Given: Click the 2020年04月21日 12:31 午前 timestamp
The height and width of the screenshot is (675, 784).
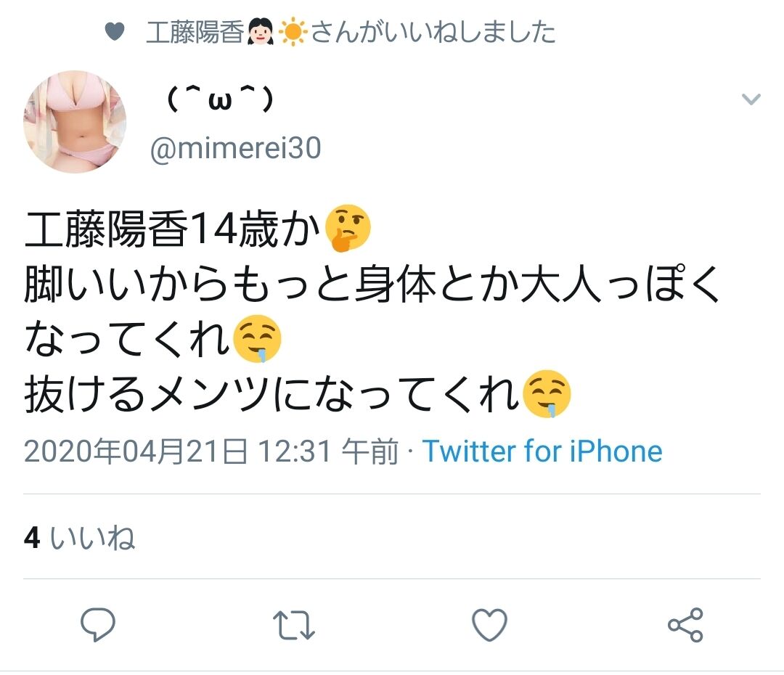Looking at the screenshot, I should (x=211, y=451).
